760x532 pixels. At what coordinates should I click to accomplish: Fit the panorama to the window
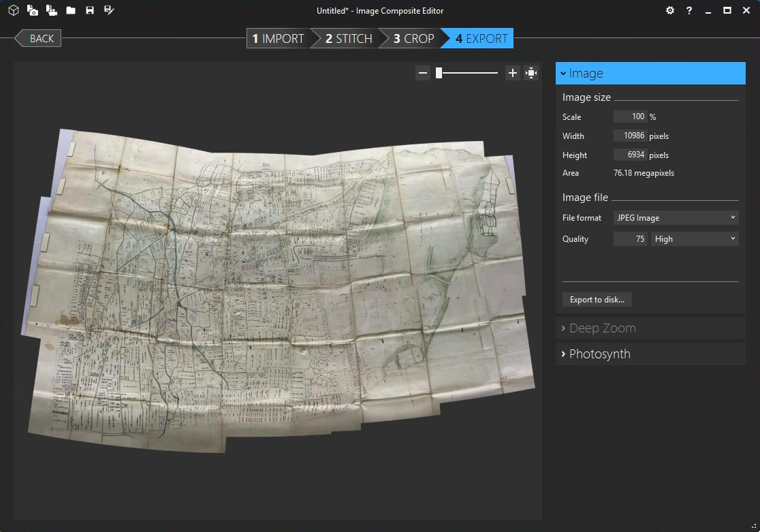point(531,73)
